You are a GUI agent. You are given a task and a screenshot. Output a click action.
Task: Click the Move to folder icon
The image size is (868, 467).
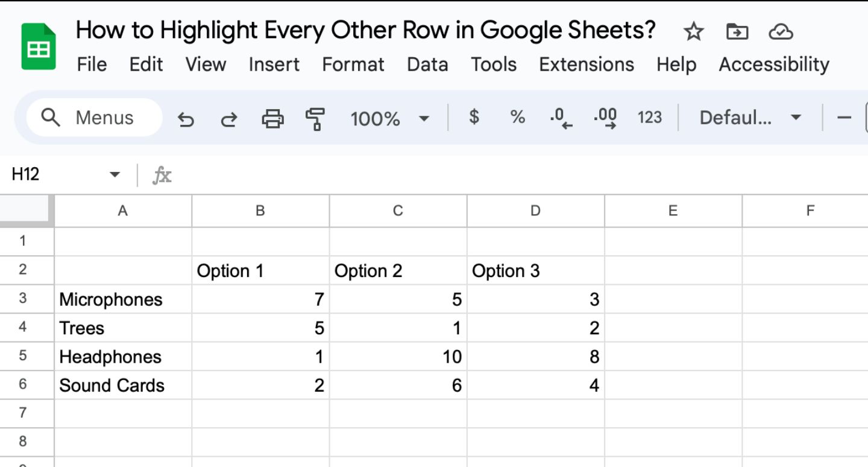coord(737,31)
